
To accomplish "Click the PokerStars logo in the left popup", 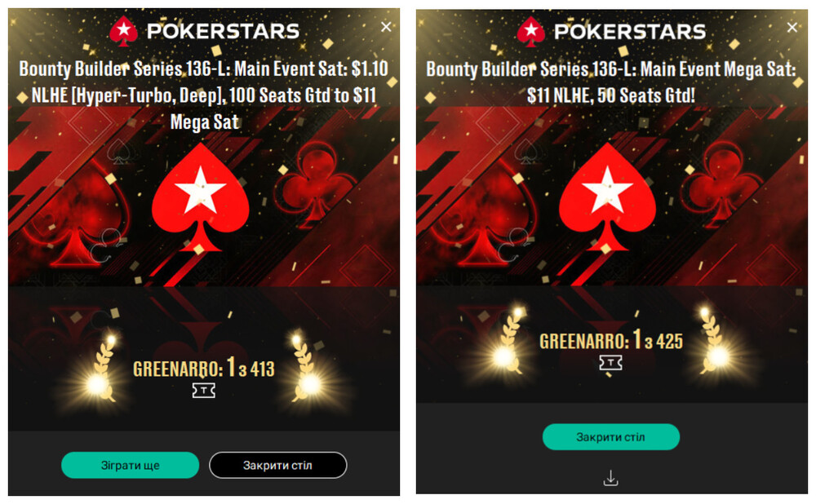I will tap(205, 31).
